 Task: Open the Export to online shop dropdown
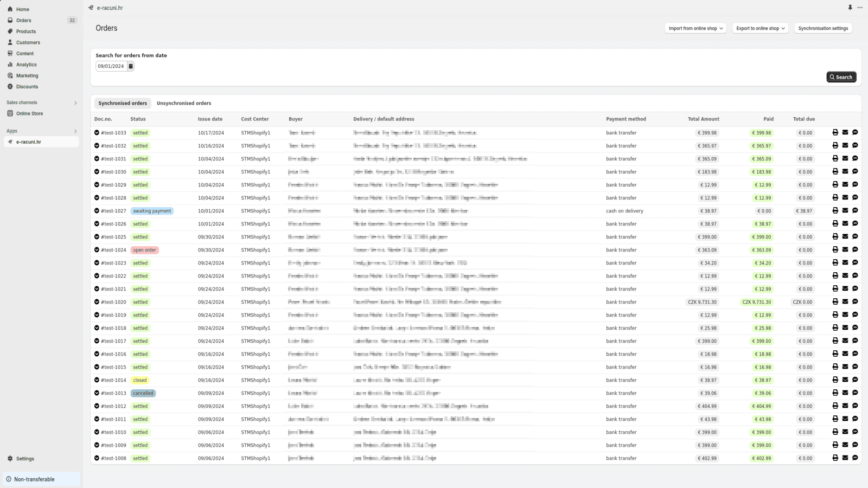click(759, 28)
